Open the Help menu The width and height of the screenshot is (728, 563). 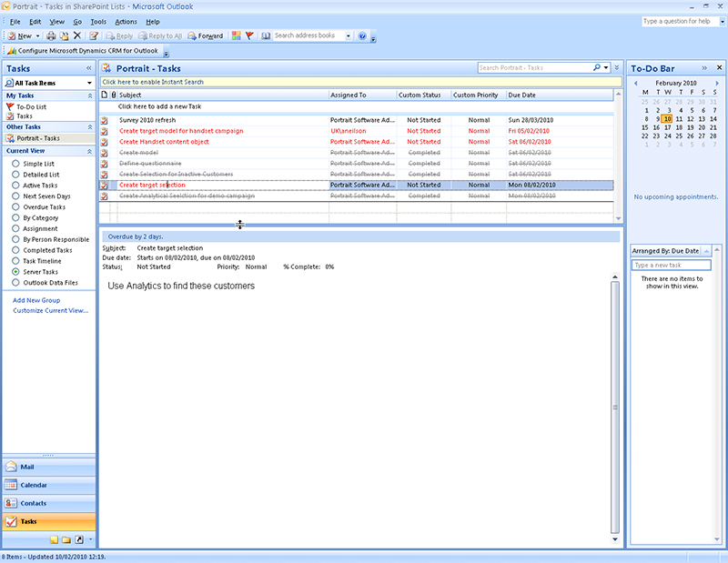coord(152,22)
